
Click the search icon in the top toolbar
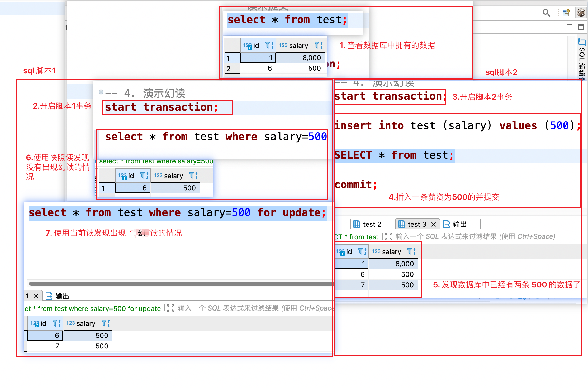click(546, 13)
